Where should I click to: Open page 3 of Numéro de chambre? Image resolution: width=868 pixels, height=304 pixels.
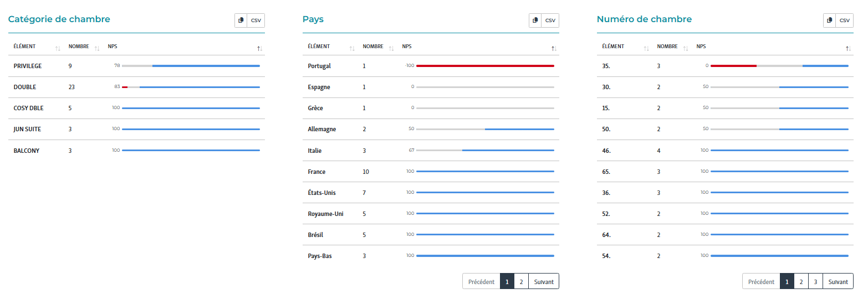click(x=815, y=281)
